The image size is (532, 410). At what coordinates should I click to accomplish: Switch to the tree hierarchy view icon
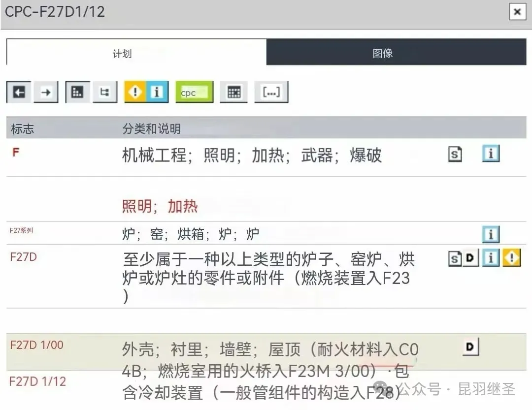(104, 92)
